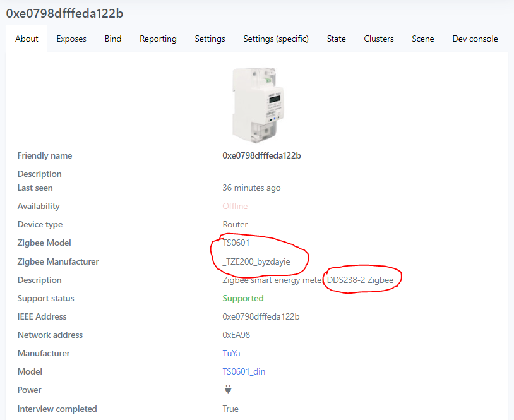Click the '36 minutes ago' last seen value
The height and width of the screenshot is (420, 514).
pos(251,188)
